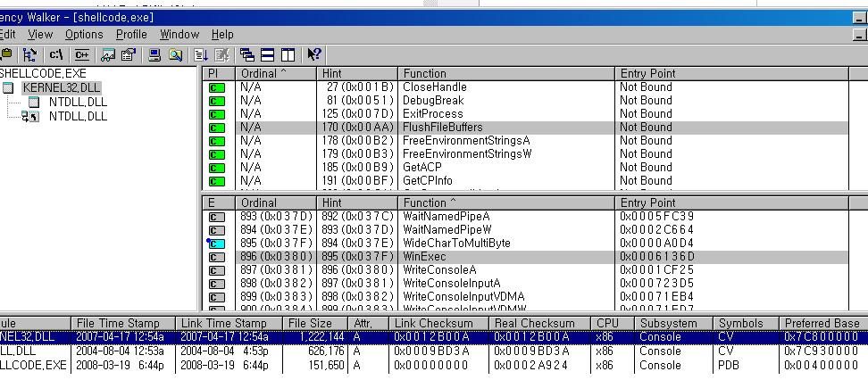
Task: Click Tile Vertically toolbar icon
Action: pos(288,54)
